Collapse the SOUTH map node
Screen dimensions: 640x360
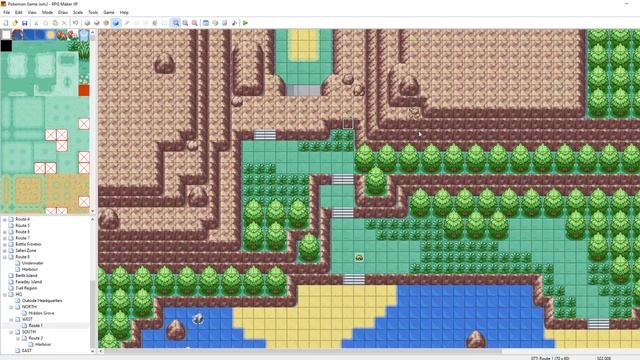click(x=11, y=332)
